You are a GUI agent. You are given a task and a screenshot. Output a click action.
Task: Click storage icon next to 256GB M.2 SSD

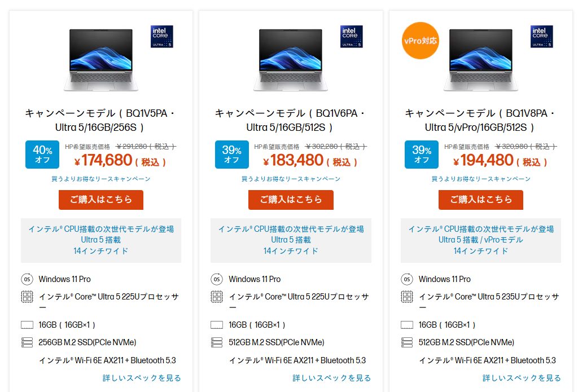27,342
